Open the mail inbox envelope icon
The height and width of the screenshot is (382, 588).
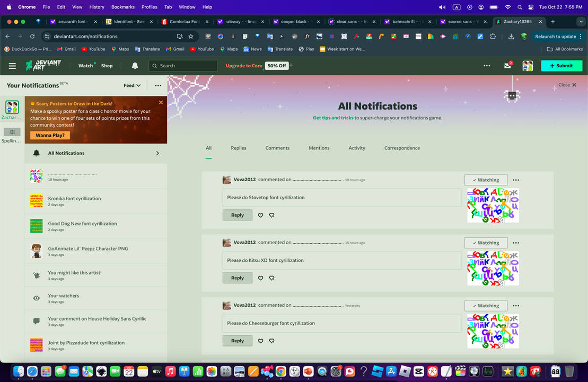click(507, 66)
